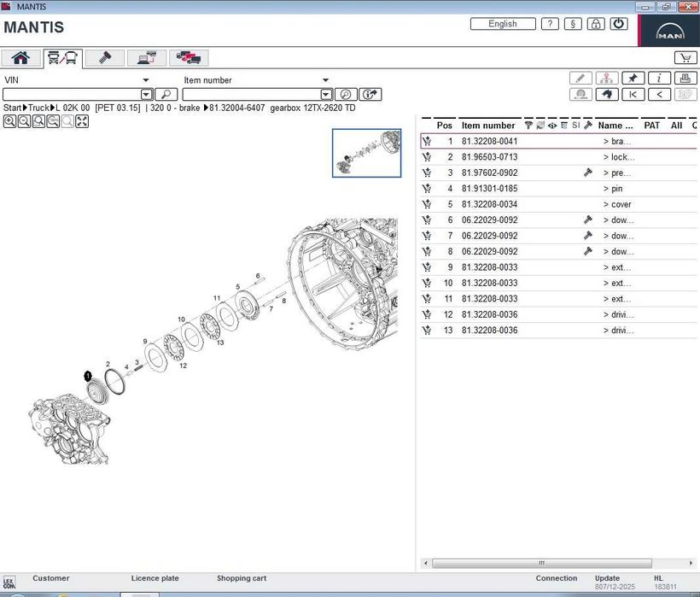
Task: Add item 81.91301-0185 to cart
Action: [427, 189]
